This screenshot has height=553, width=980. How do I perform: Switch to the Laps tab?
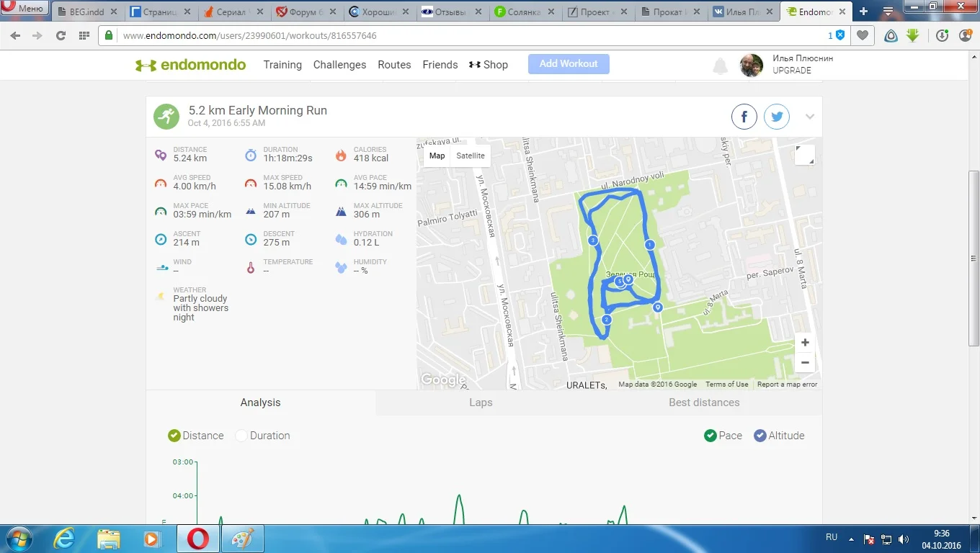pyautogui.click(x=481, y=403)
